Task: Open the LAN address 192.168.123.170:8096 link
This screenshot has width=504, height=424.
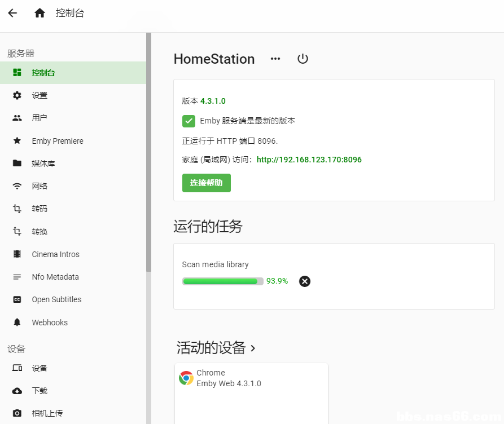Action: click(309, 160)
